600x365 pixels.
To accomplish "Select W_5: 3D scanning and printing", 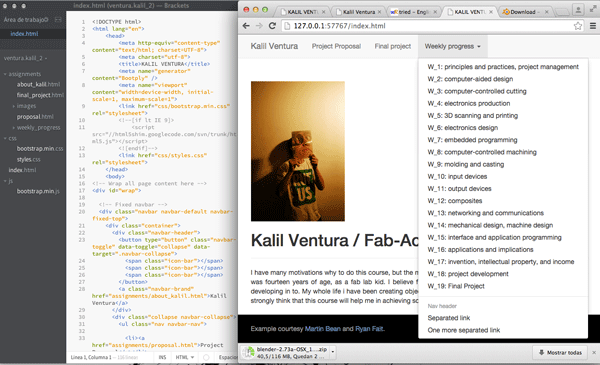I will click(x=473, y=116).
